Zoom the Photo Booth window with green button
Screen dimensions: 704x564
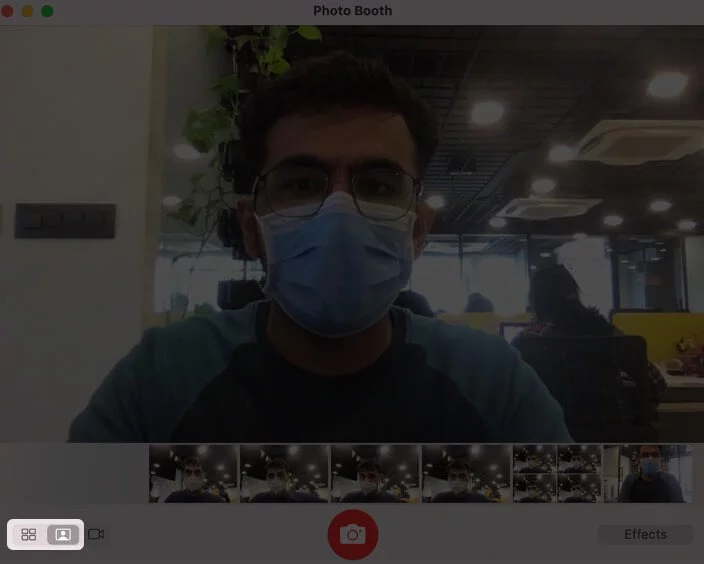[47, 11]
